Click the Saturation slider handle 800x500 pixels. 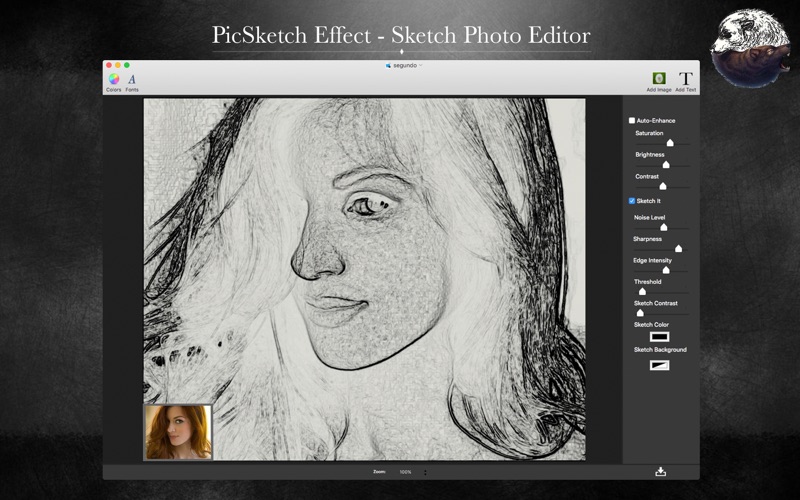(670, 143)
